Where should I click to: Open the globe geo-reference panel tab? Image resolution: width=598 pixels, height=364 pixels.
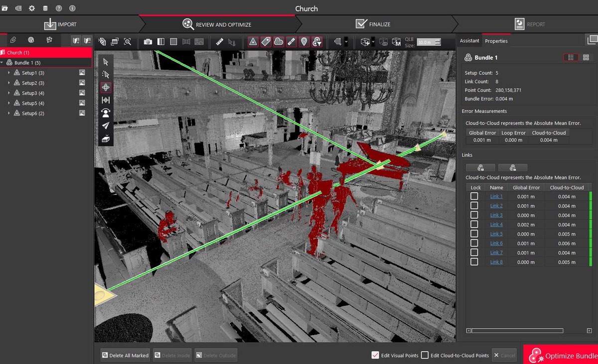coord(31,40)
